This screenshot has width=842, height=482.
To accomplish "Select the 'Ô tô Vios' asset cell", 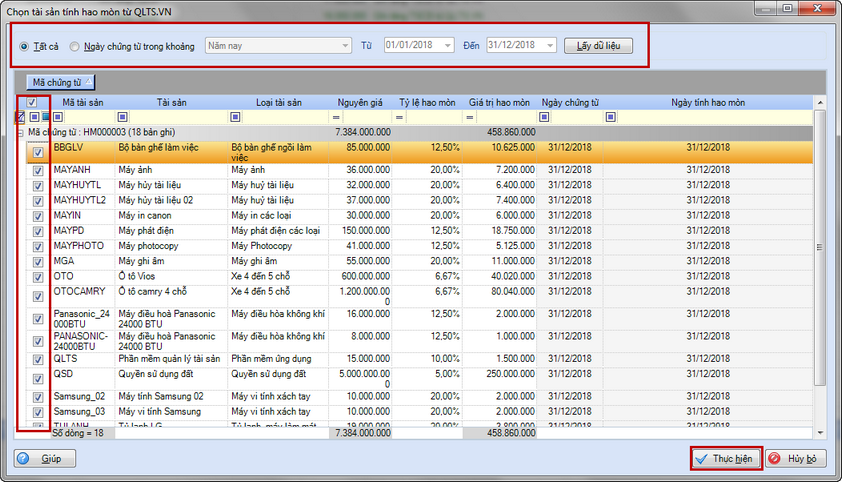I will [x=171, y=276].
